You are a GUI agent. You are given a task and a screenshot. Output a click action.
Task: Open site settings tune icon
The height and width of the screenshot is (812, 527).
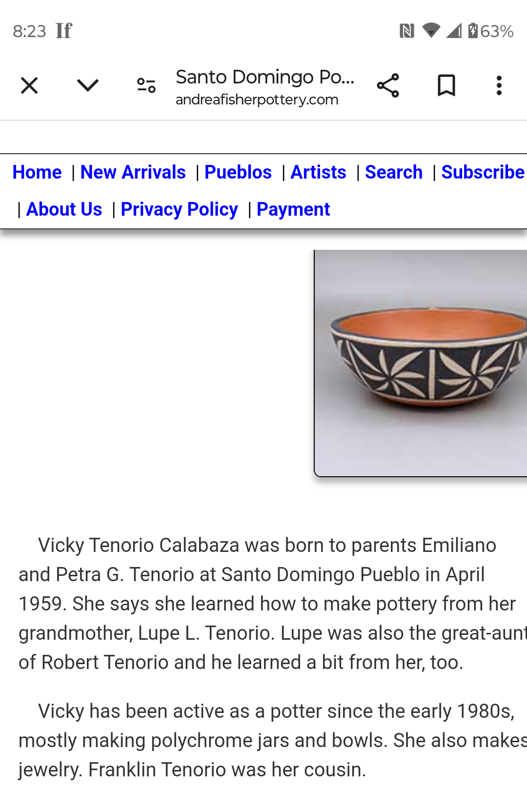146,86
